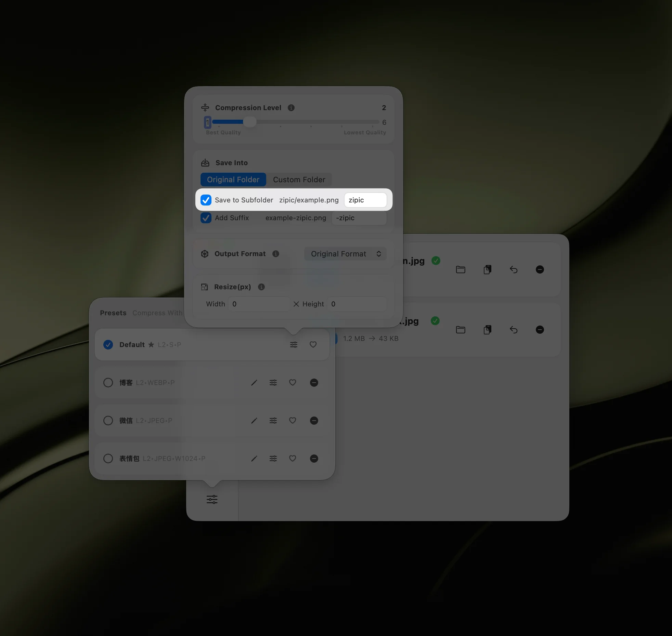Remove the 微信 preset with minus icon
672x636 pixels.
click(314, 421)
